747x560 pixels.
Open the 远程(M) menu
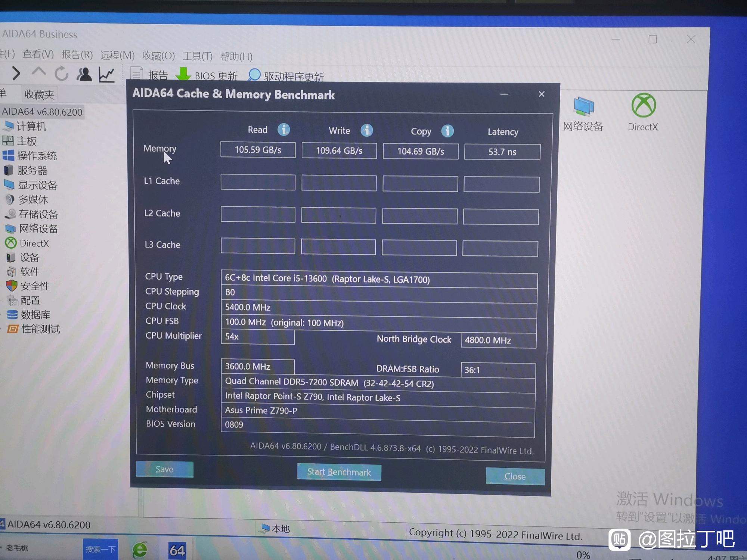coord(117,55)
